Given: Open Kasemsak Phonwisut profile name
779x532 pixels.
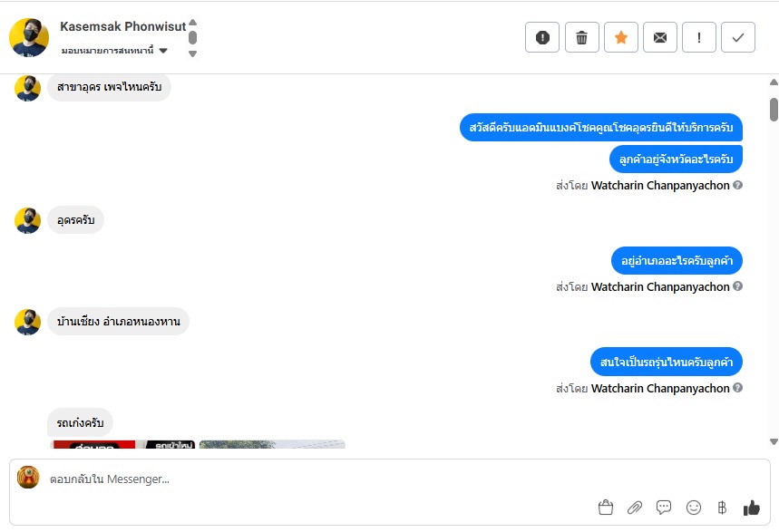Looking at the screenshot, I should (x=122, y=26).
